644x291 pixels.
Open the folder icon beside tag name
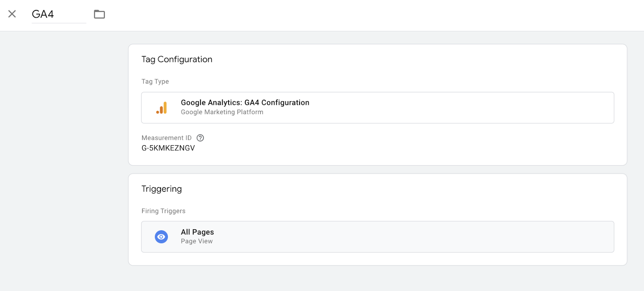[99, 14]
